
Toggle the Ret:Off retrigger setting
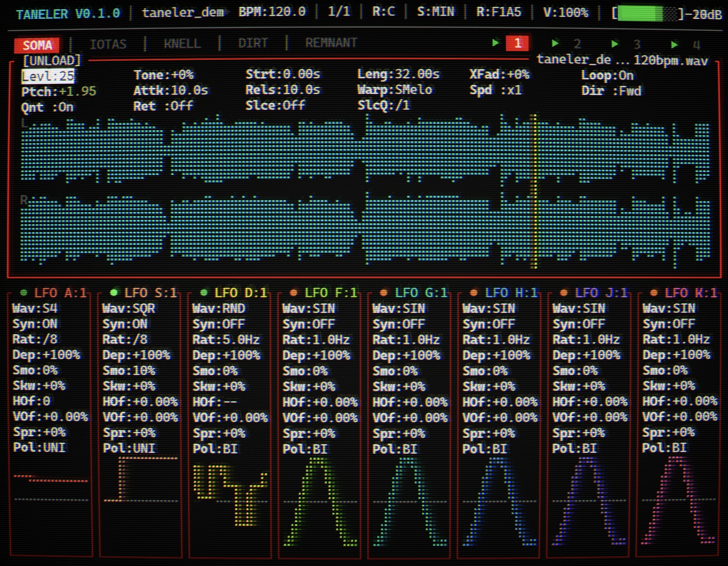click(163, 106)
